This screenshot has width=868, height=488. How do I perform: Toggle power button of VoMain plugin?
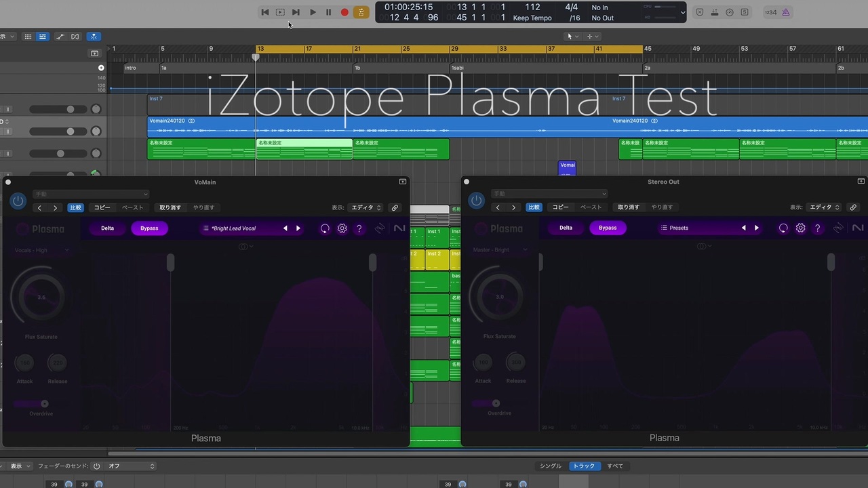18,201
